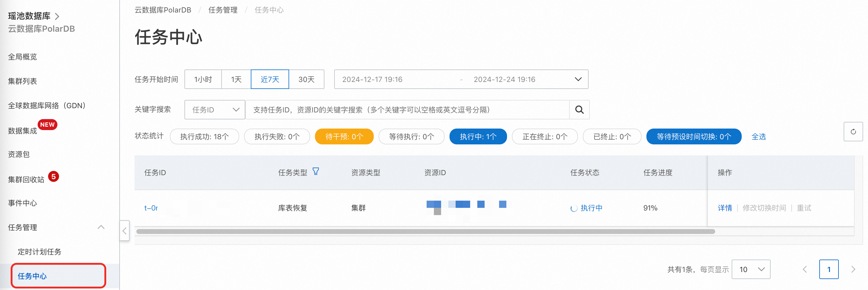Click the keyword search input field
Screen dimensions: 868x290
pos(407,110)
